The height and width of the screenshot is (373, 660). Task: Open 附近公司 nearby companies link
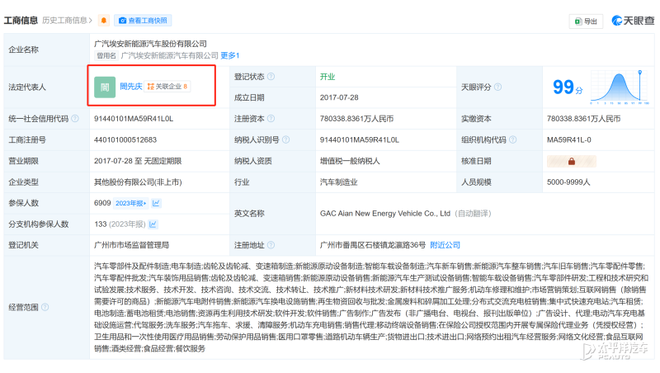[x=445, y=245]
